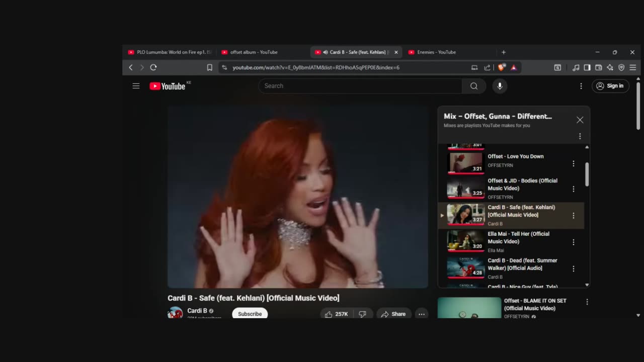Click the Share button under the video
The height and width of the screenshot is (362, 644).
(393, 314)
